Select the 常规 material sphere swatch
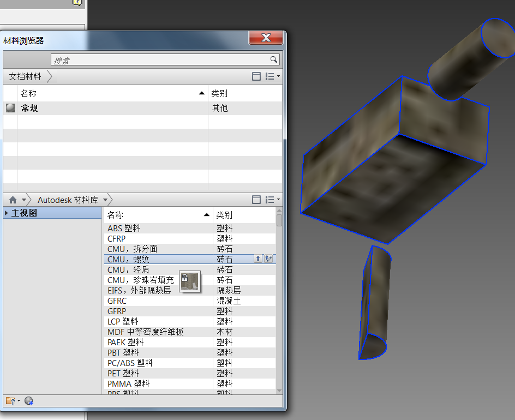This screenshot has height=420, width=515. click(10, 108)
